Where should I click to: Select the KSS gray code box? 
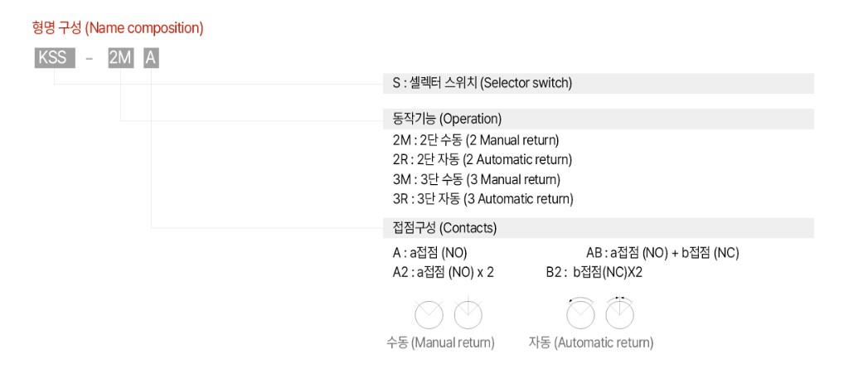point(56,58)
